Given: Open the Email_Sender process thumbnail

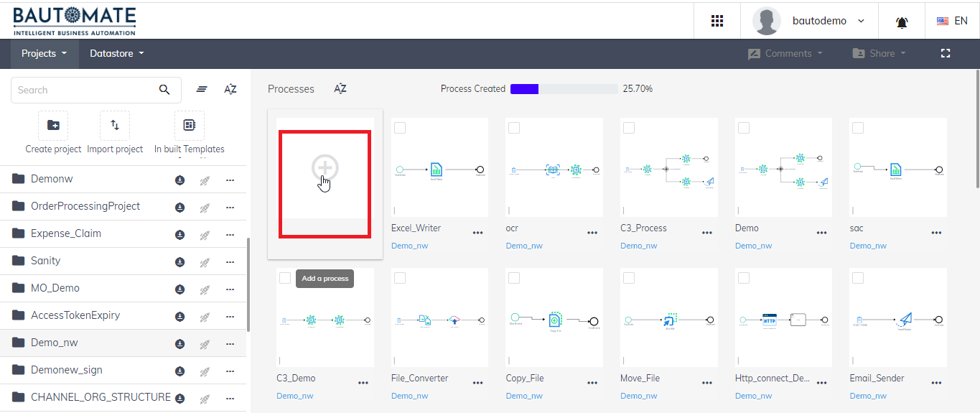Looking at the screenshot, I should [x=898, y=318].
